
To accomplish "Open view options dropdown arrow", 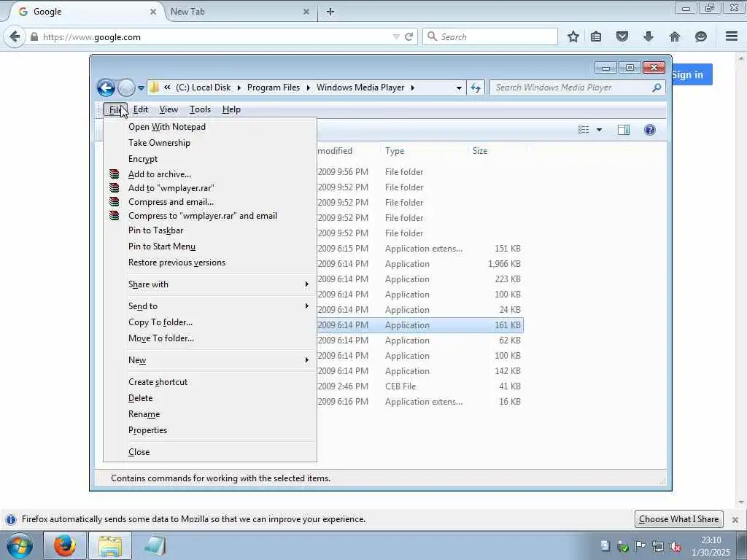I will (600, 130).
